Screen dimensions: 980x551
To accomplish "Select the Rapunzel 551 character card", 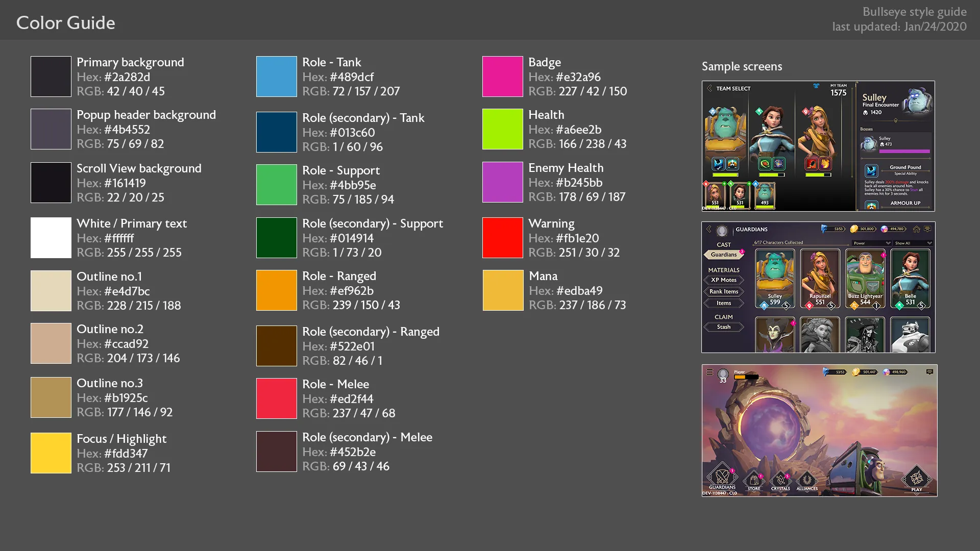I will [820, 280].
